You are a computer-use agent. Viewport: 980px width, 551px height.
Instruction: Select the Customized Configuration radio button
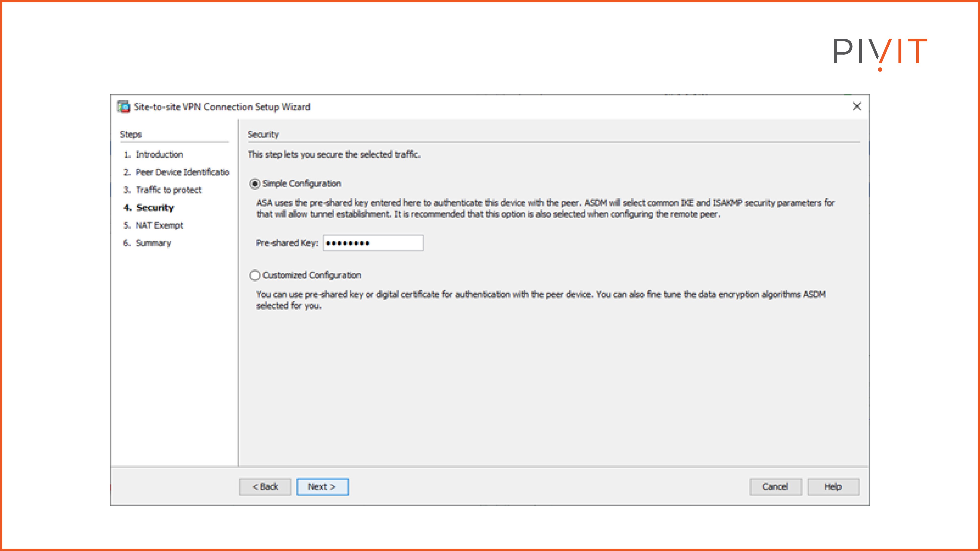(x=254, y=275)
